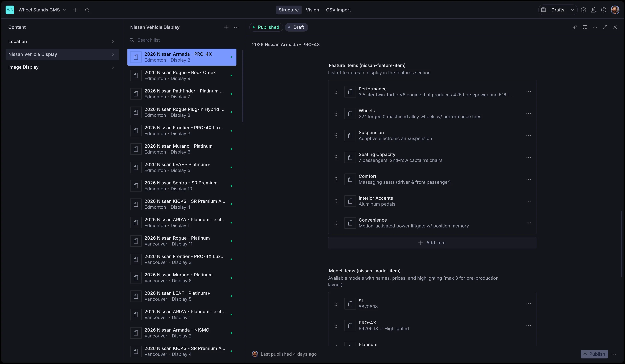This screenshot has height=364, width=625.
Task: Open the Wheel Stands CMS workspace dropdown
Action: (x=42, y=10)
